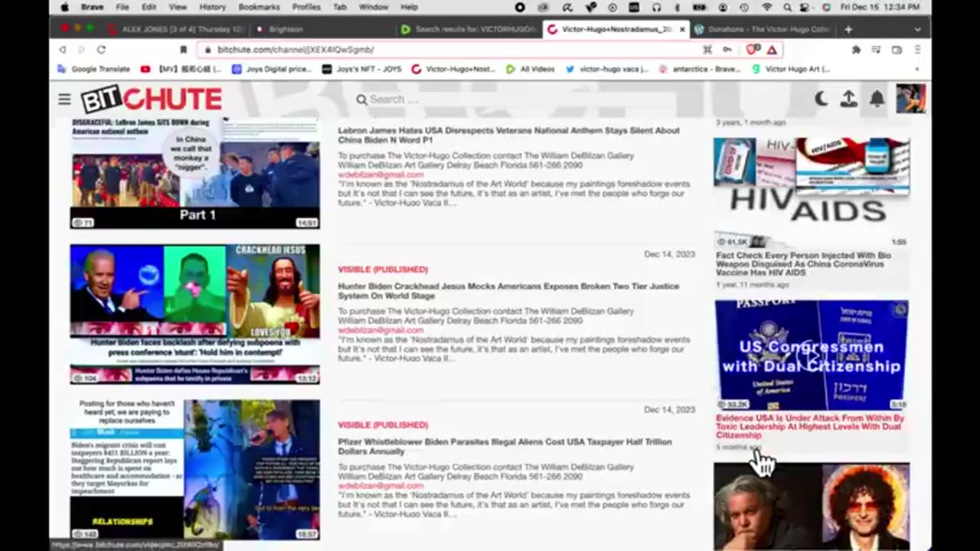Image resolution: width=980 pixels, height=551 pixels.
Task: Open the File menu
Action: 122,7
